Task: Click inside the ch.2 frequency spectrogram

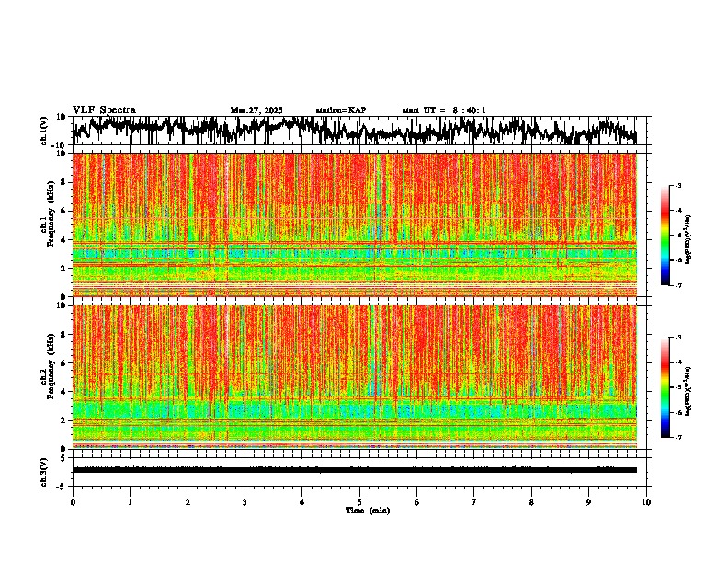Action: click(x=355, y=377)
